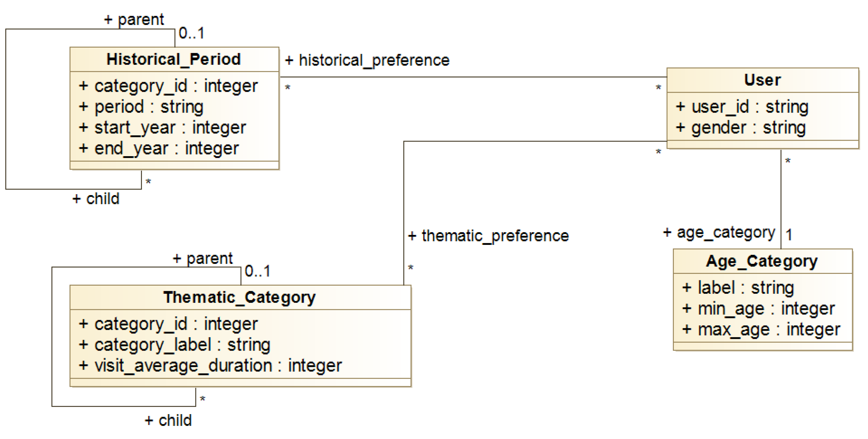The image size is (868, 439).
Task: Select the max_age integer attribute
Action: click(761, 330)
